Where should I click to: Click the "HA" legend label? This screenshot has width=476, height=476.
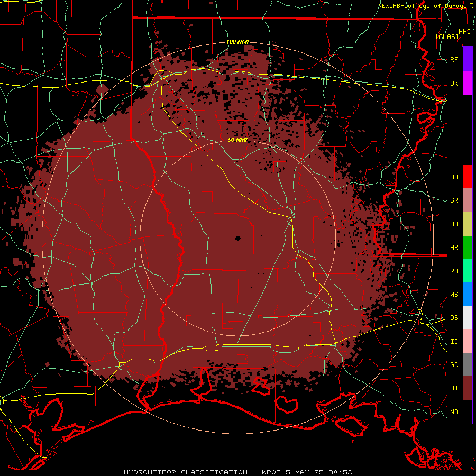point(454,177)
